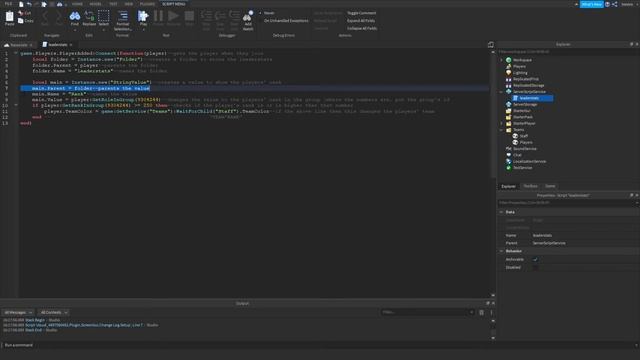Click the Run a command input bar

click(x=318, y=345)
